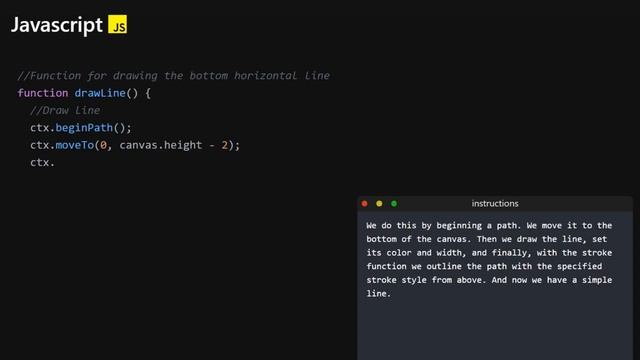This screenshot has height=360, width=640.
Task: Click canvas.height in the moveTo line
Action: click(x=161, y=145)
